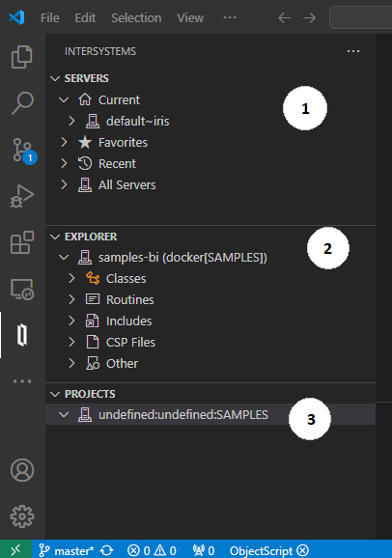
Task: Open the View menu
Action: coord(190,17)
